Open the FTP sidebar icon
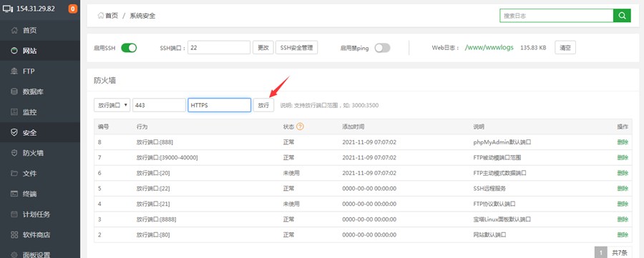The image size is (644, 258). point(14,71)
